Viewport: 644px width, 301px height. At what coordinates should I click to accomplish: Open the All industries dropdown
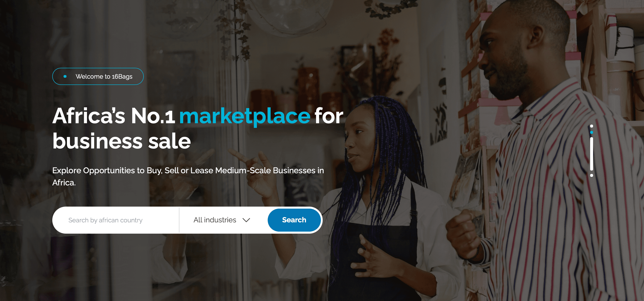[222, 220]
